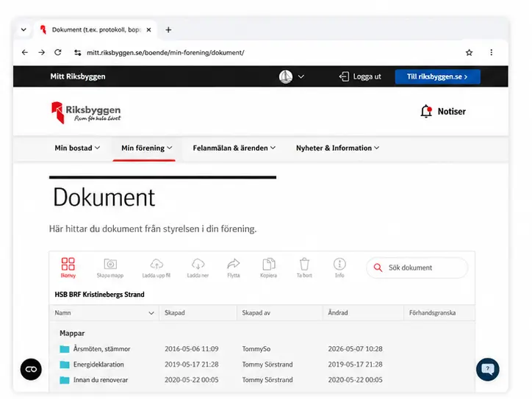
Task: Click the HSB BRF Kristinebergs Strand breadcrumb
Action: 99,295
